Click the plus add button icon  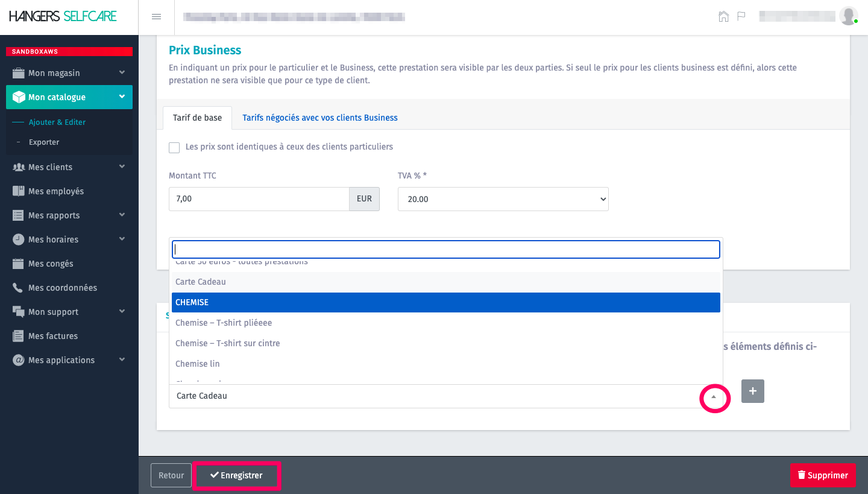[x=752, y=391]
